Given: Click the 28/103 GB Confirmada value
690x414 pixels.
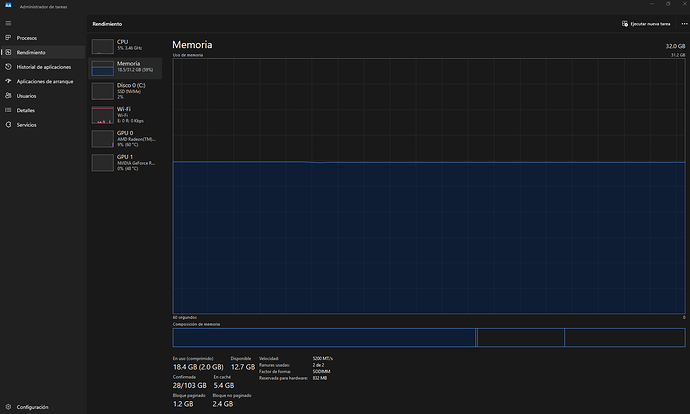Looking at the screenshot, I should pyautogui.click(x=189, y=385).
